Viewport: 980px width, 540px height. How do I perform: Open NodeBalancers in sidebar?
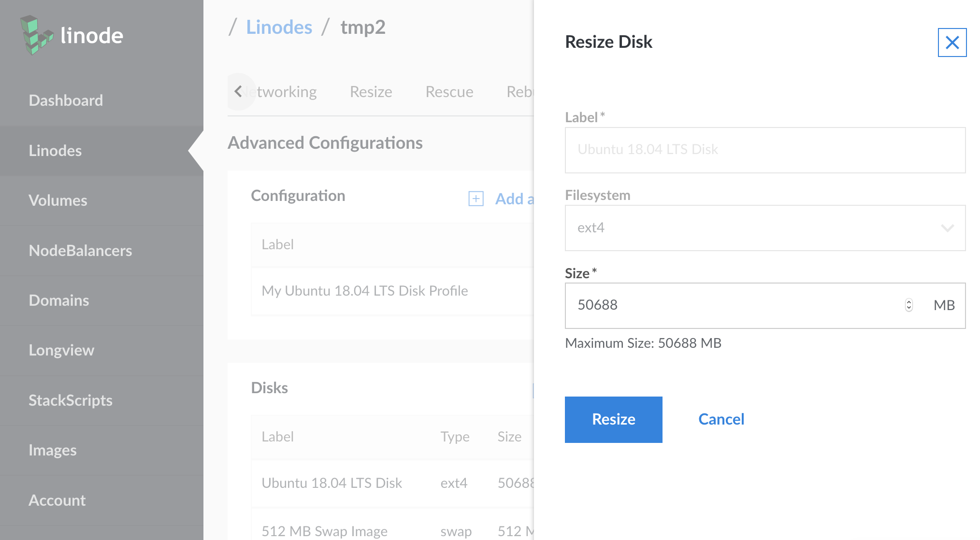[101, 251]
